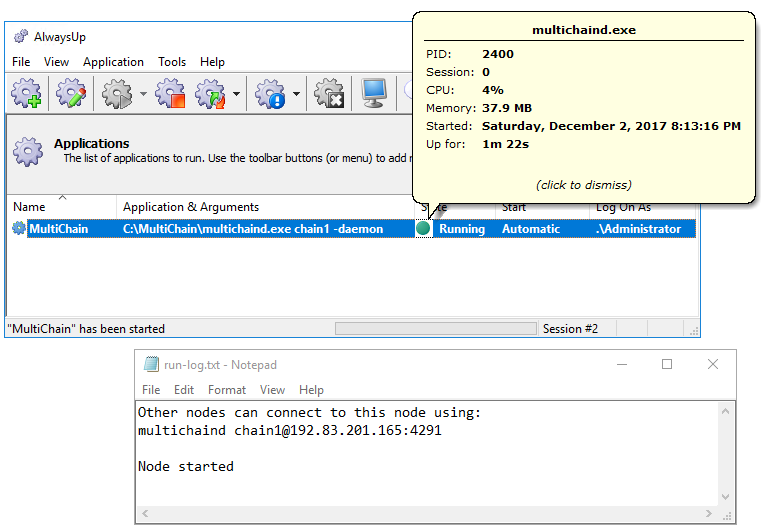
Task: Dismiss the multichaind.exe tooltip via click to dismiss
Action: pos(584,185)
